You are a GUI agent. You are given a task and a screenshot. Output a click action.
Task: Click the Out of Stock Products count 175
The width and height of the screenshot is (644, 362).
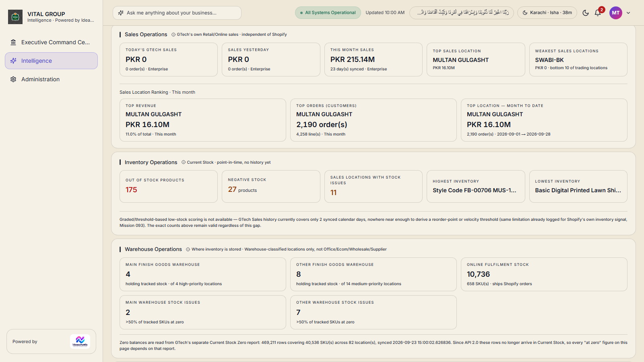131,190
